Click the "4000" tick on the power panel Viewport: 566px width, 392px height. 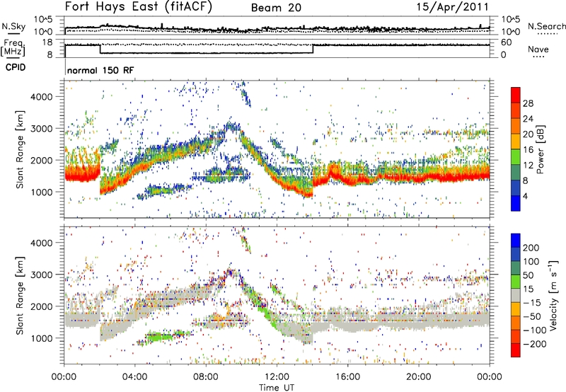pos(41,97)
